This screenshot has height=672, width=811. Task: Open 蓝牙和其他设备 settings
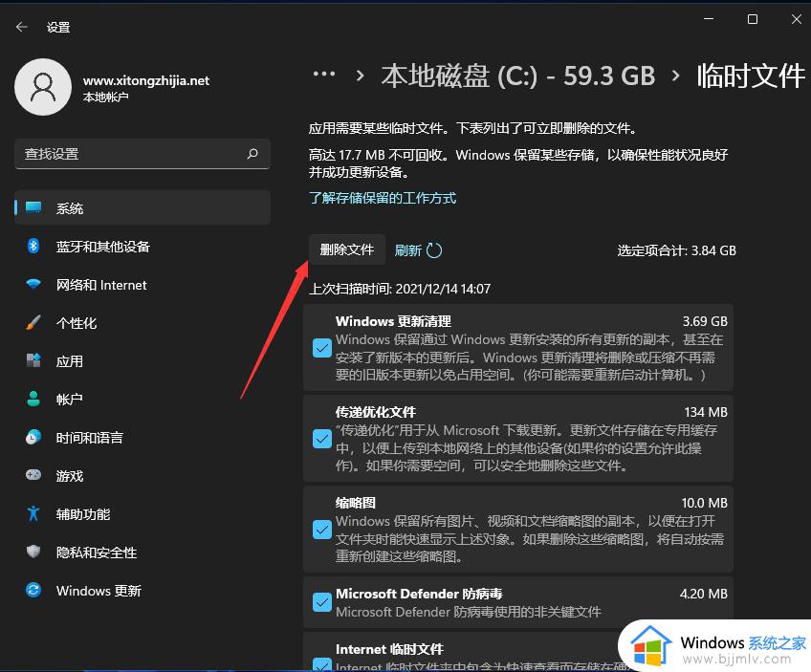tap(142, 246)
